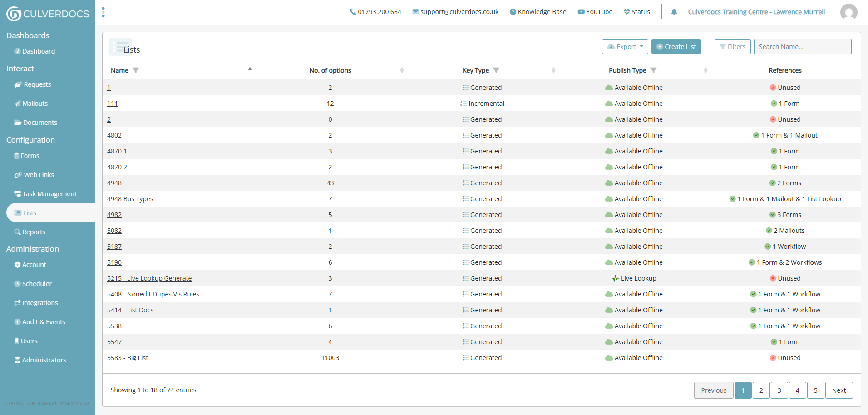
Task: Open the Filters panel
Action: pos(732,47)
